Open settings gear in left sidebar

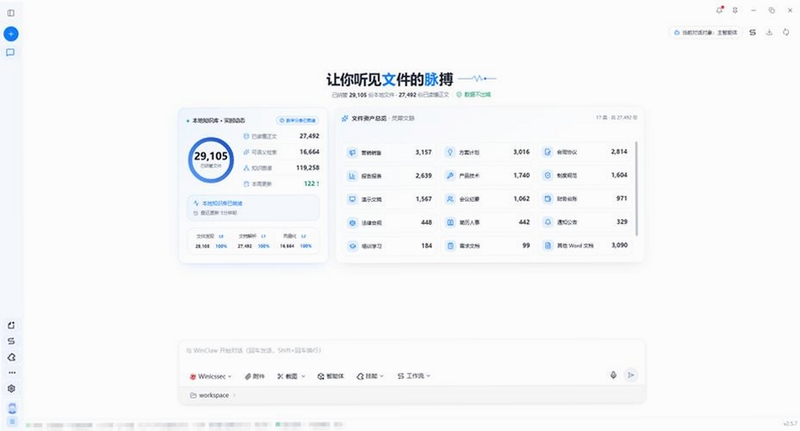point(11,388)
